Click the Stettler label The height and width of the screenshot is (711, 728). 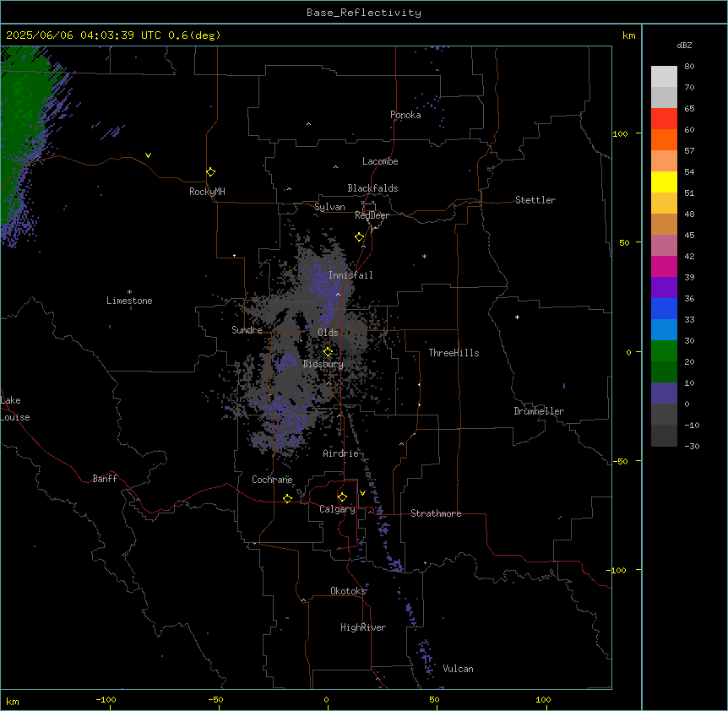[x=535, y=200]
